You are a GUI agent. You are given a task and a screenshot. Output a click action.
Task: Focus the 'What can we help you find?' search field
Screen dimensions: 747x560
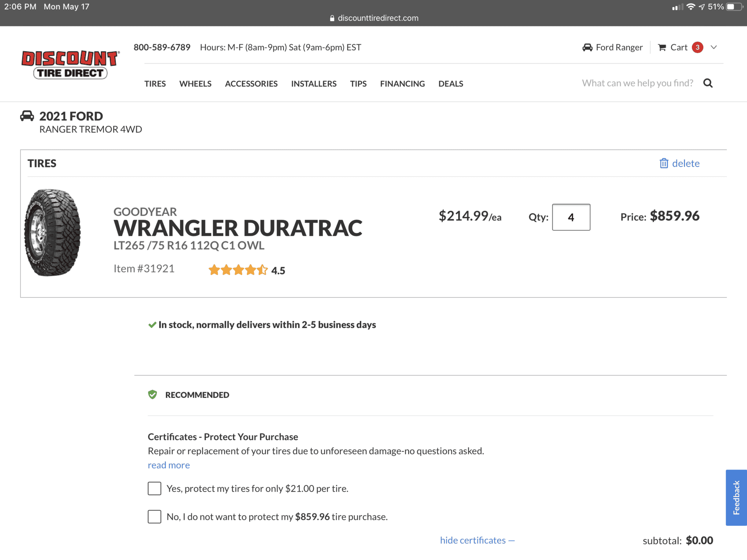[638, 83]
